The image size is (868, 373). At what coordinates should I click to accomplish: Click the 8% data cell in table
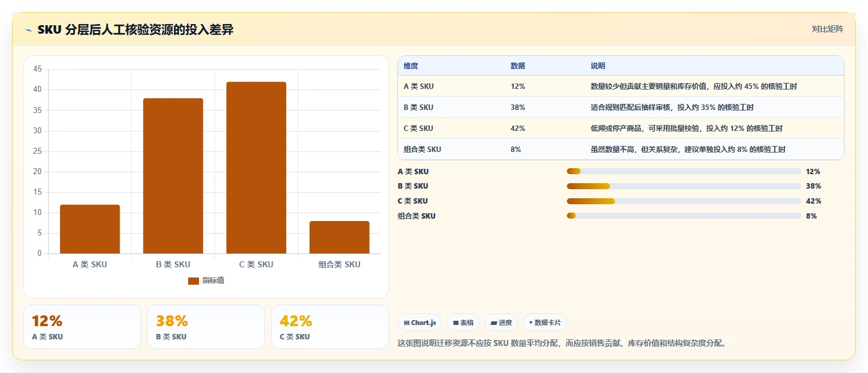[x=516, y=150]
